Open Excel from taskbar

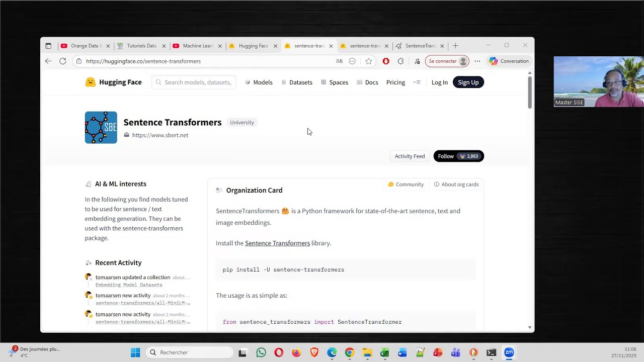(385, 352)
